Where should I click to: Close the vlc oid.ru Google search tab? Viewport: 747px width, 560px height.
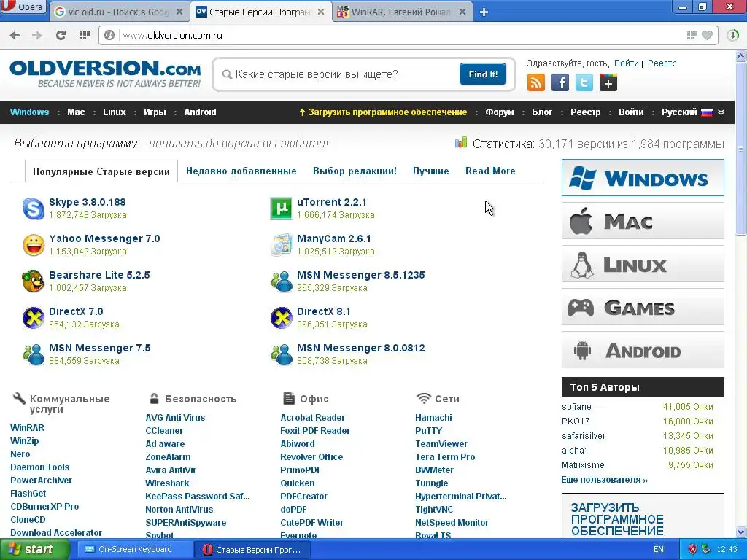[179, 12]
